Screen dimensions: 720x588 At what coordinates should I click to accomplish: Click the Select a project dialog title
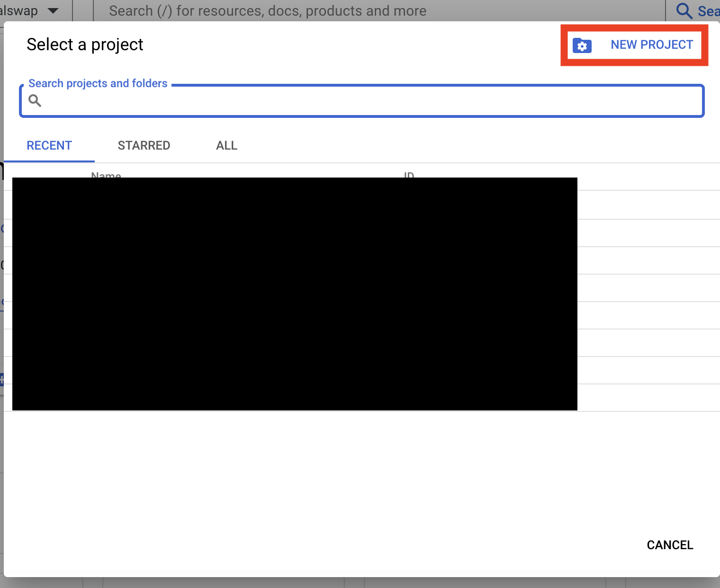85,45
